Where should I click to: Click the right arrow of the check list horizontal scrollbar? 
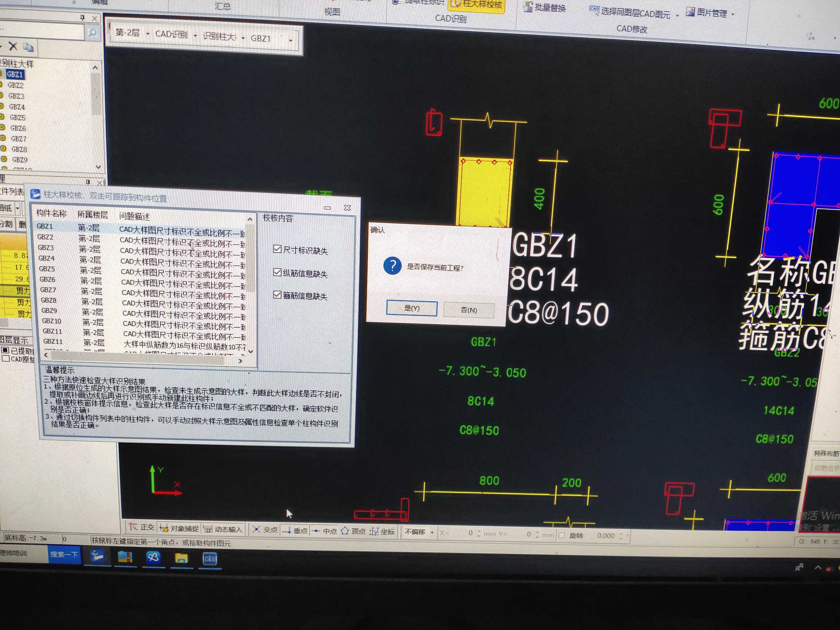click(x=240, y=361)
